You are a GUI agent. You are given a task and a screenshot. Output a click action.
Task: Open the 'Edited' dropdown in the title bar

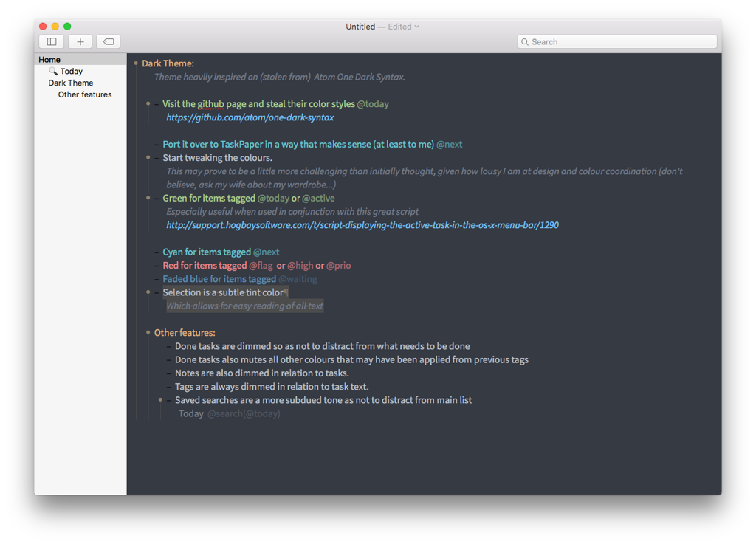tap(403, 26)
